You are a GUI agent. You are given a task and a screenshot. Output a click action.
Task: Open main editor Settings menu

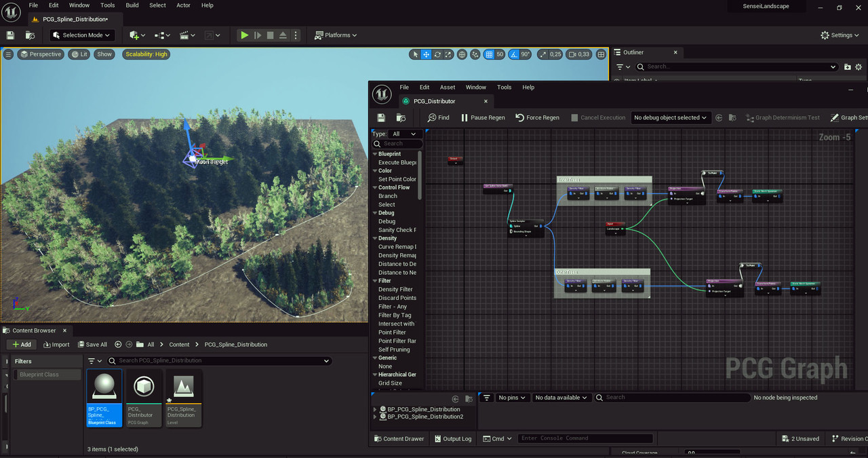click(x=840, y=35)
